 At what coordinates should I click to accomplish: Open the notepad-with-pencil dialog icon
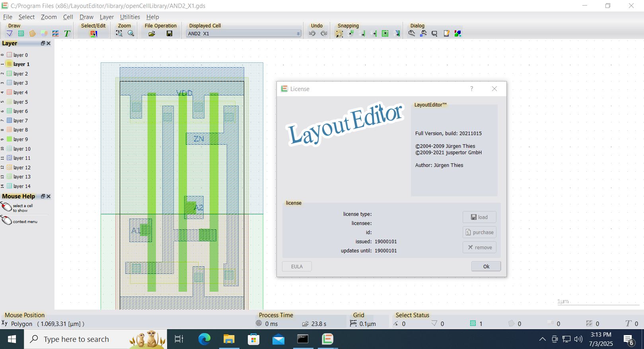pos(446,34)
